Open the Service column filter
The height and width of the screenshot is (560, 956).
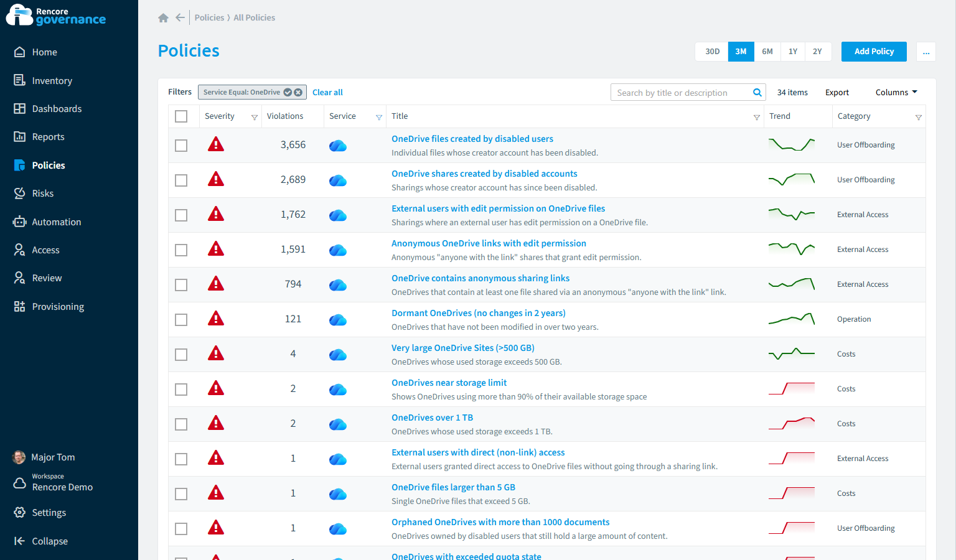tap(378, 117)
